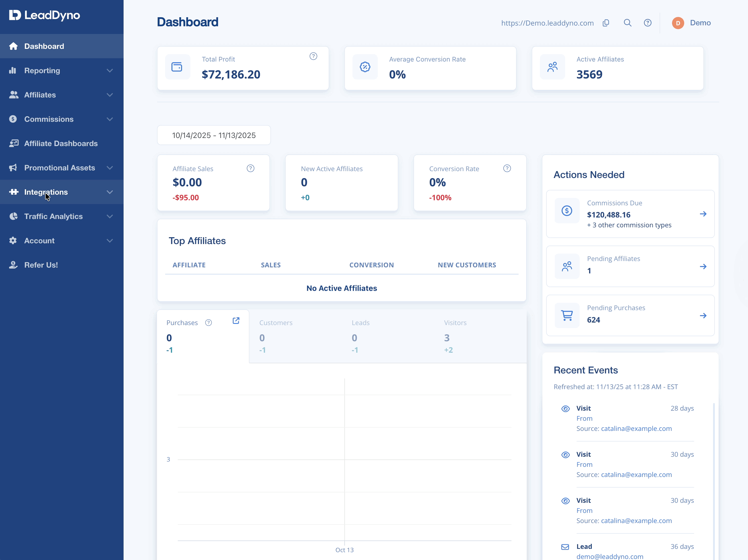Expand Promotional Assets menu chevron
Screen dimensions: 748x560
[110, 168]
